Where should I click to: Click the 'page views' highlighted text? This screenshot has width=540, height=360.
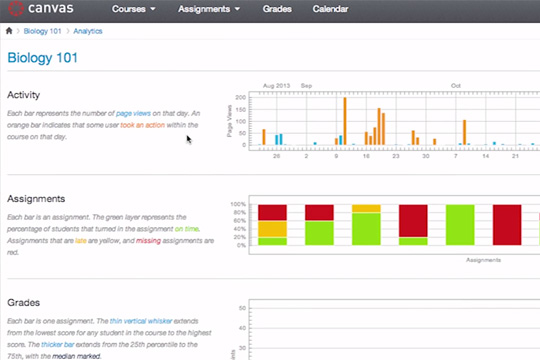point(133,113)
